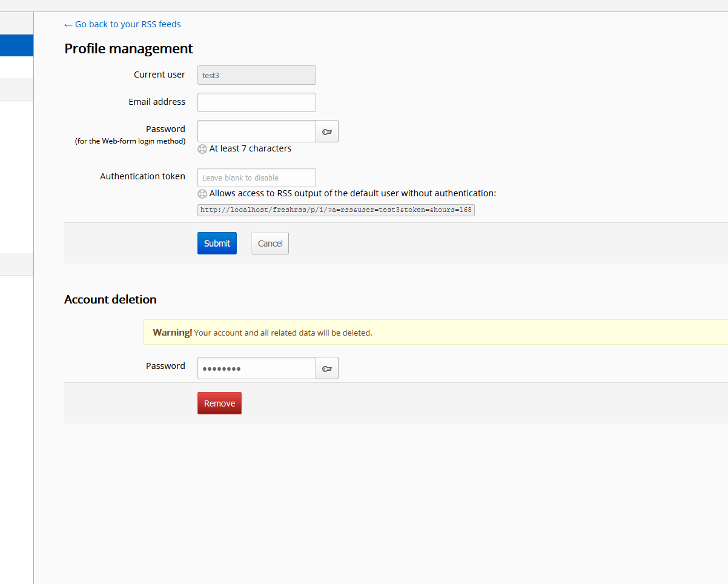
Task: Click "for the Web-form login method" note
Action: point(130,141)
